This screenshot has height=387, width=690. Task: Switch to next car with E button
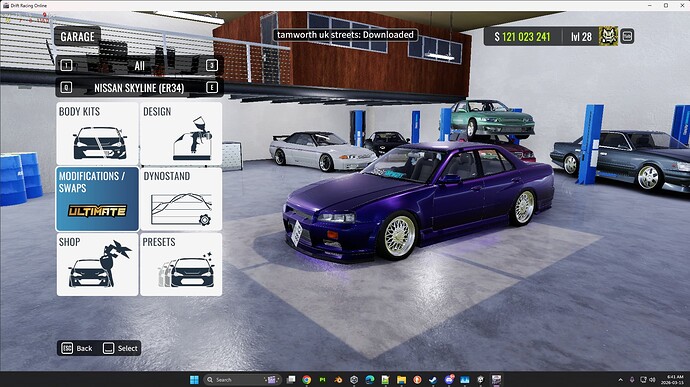pos(212,88)
